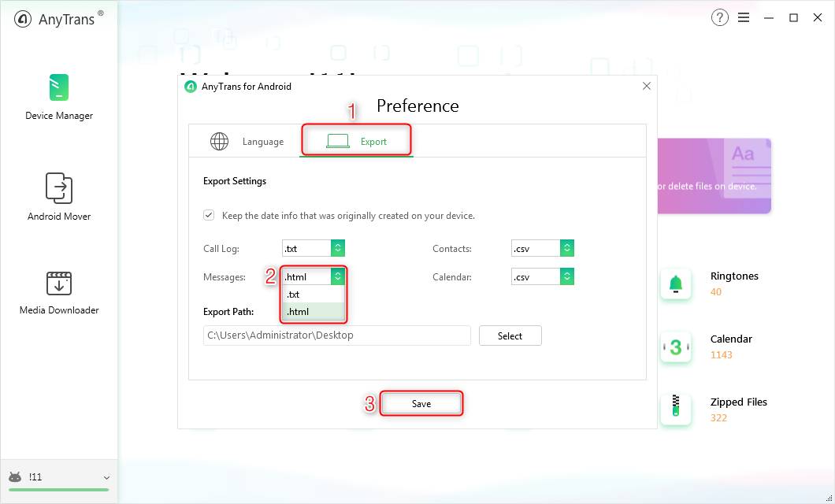
Task: Click the Export Path input field
Action: point(337,335)
